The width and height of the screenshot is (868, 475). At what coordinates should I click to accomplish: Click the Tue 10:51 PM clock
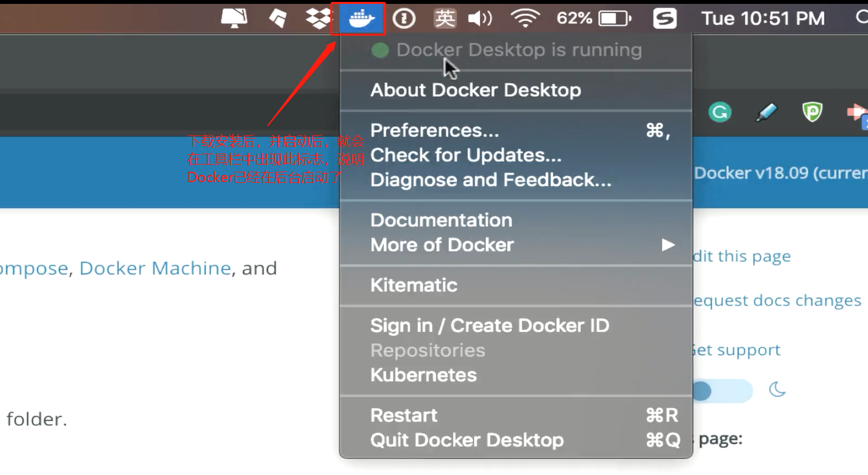point(763,18)
